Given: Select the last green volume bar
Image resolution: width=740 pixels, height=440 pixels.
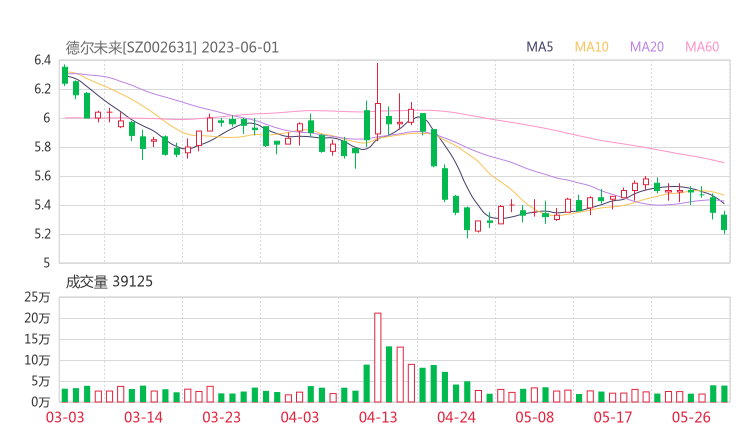Looking at the screenshot, I should (x=724, y=394).
